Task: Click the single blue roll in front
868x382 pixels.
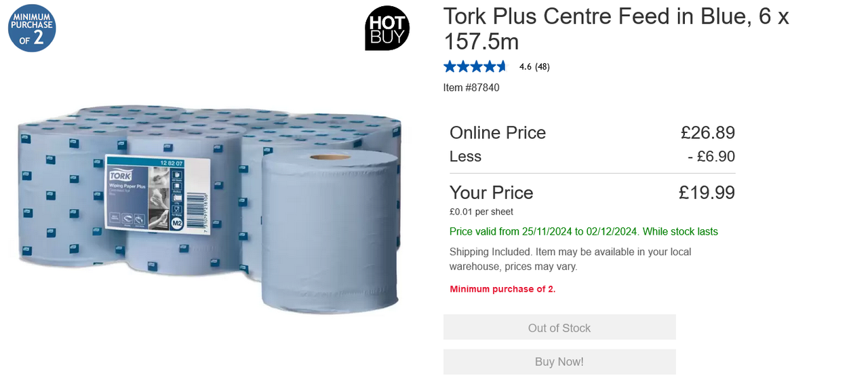Action: coord(330,232)
